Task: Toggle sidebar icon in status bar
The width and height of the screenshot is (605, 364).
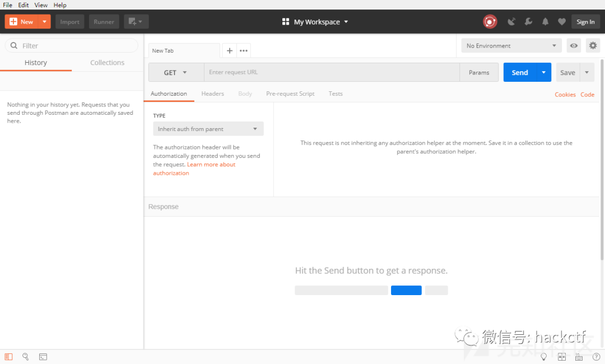Action: pos(8,357)
